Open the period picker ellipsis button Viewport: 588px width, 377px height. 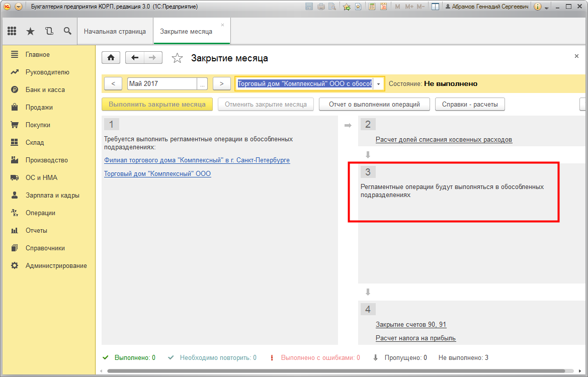click(x=202, y=83)
